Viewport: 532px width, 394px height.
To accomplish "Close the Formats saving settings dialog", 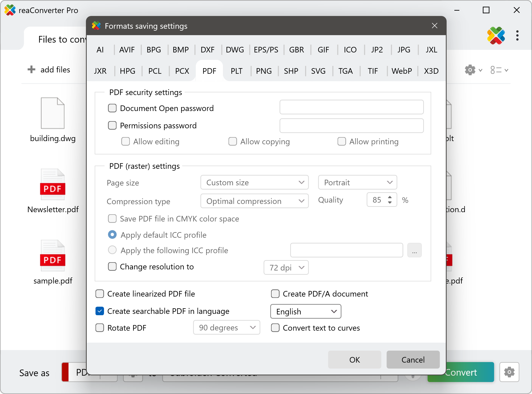I will [434, 26].
